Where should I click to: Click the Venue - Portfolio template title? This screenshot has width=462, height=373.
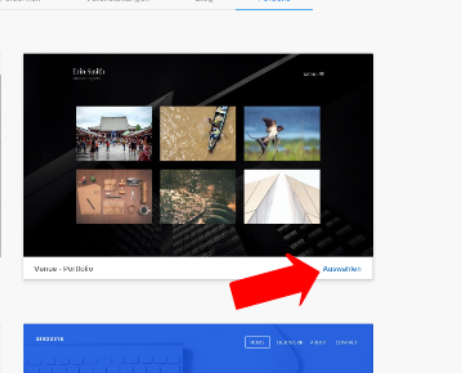click(x=63, y=269)
